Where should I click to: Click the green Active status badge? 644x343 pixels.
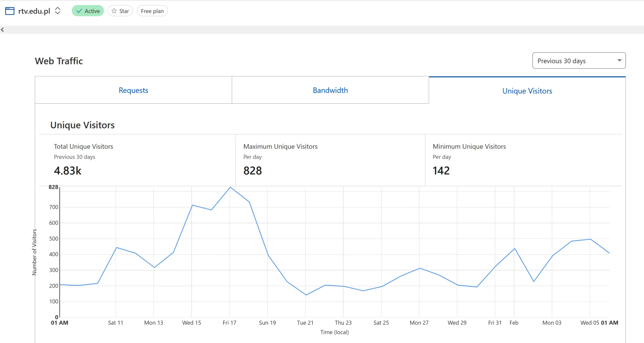pos(88,11)
